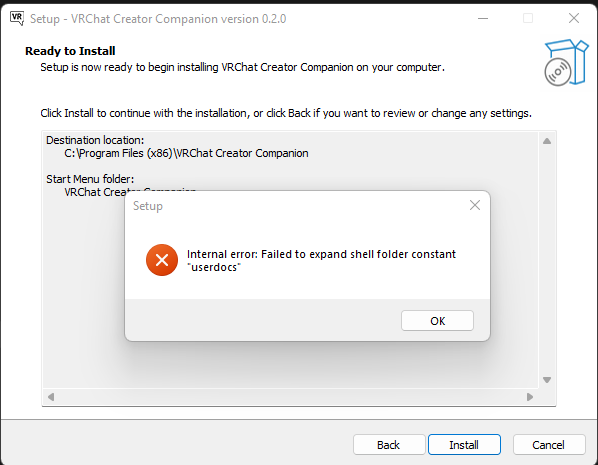Click the installer box-and-disc icon

(x=566, y=62)
